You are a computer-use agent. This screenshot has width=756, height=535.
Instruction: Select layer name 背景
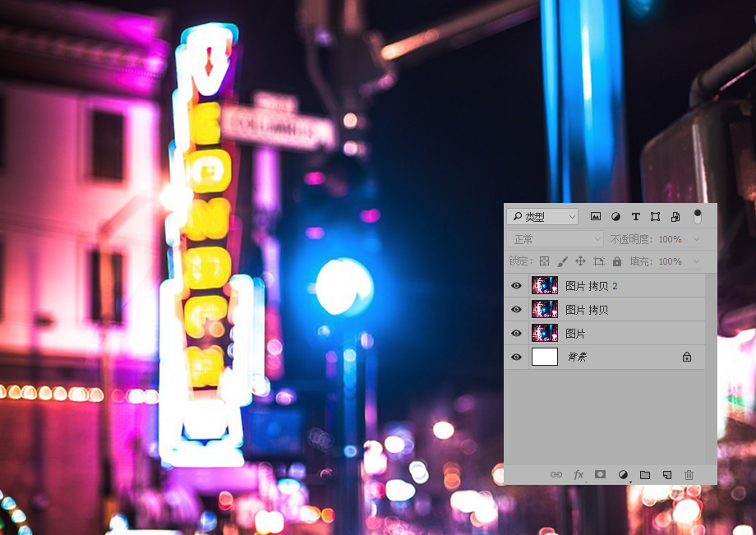577,357
